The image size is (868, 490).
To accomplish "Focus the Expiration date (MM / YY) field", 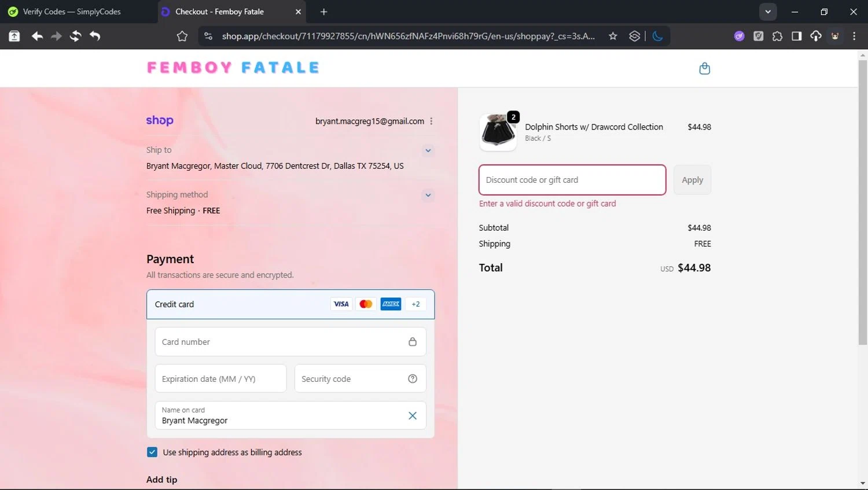I will pyautogui.click(x=221, y=379).
